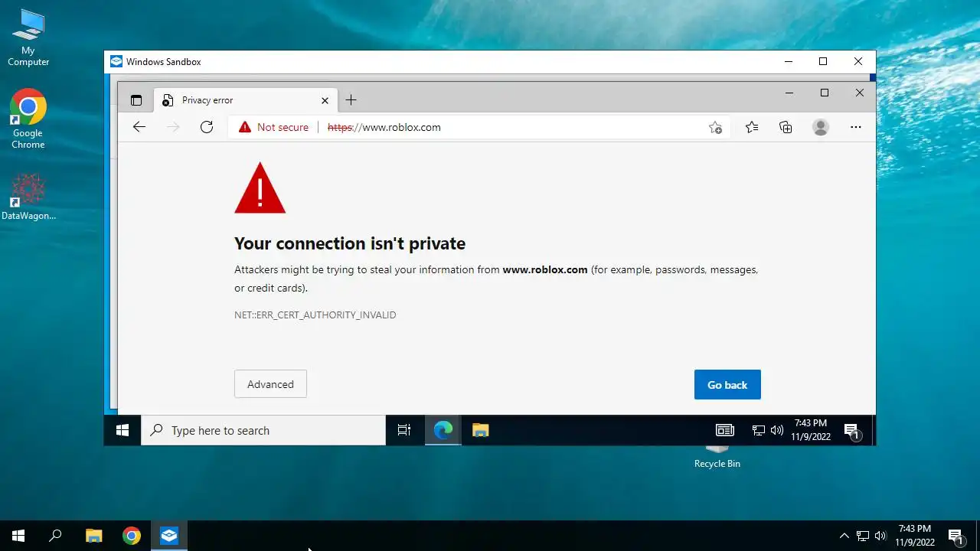The height and width of the screenshot is (551, 980).
Task: Close the Edge browser window
Action: pyautogui.click(x=859, y=93)
